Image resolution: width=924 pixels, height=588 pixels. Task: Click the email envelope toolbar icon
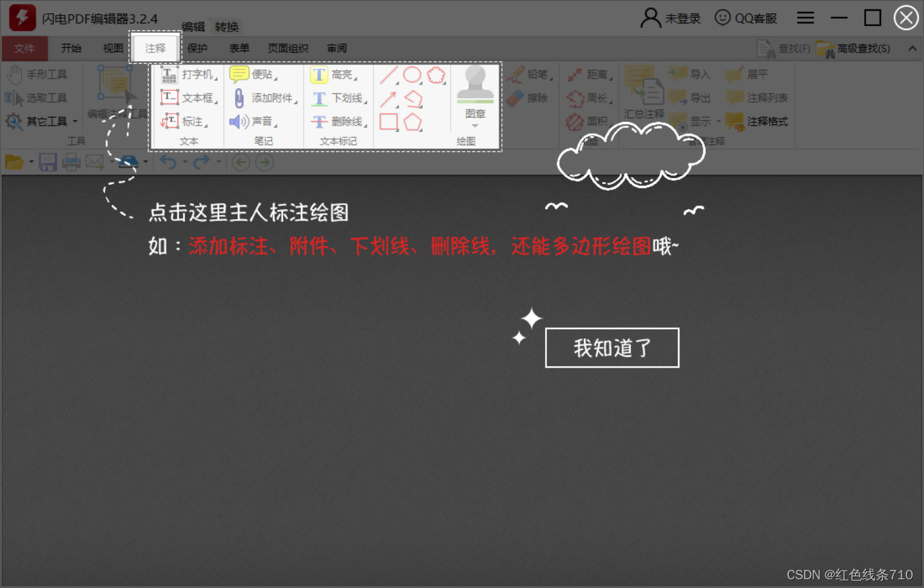(95, 162)
